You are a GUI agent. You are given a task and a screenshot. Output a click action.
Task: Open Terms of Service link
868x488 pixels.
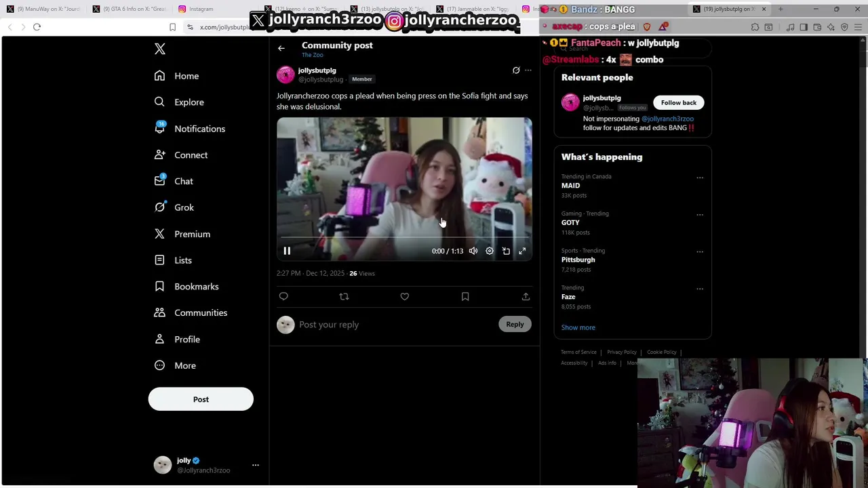pyautogui.click(x=578, y=352)
